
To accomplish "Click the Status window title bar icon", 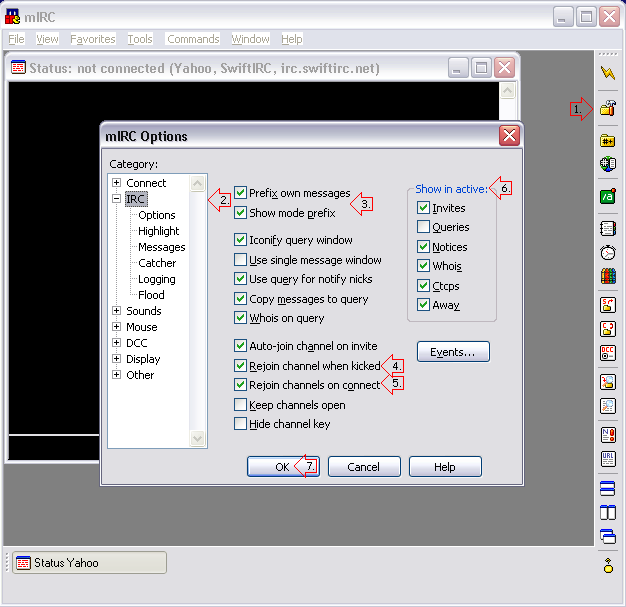I will tap(18, 67).
